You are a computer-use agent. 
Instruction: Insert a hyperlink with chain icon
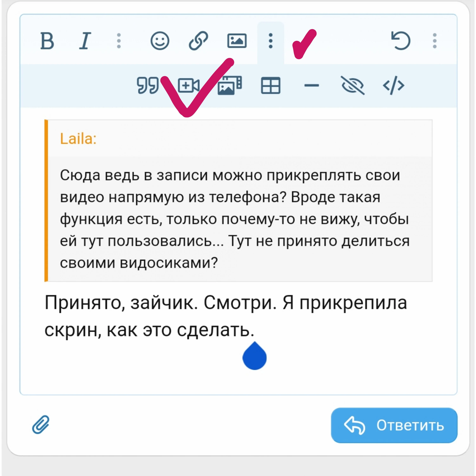coord(198,41)
